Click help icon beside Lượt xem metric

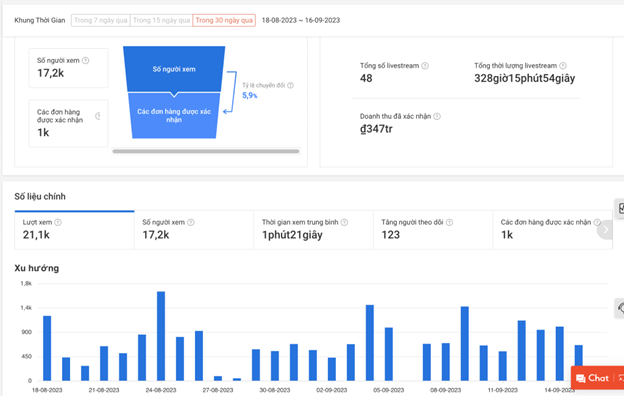tap(58, 222)
